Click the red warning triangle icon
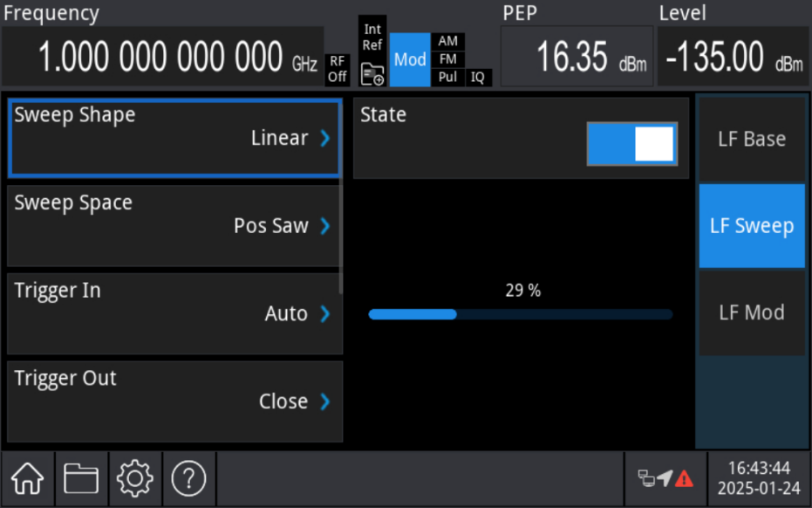The image size is (812, 508). point(683,478)
